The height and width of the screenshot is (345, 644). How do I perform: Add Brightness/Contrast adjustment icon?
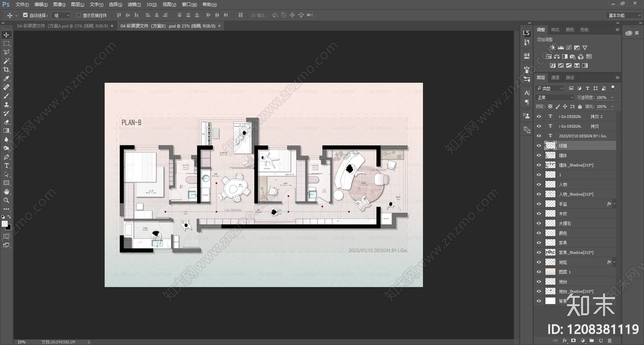pos(553,47)
